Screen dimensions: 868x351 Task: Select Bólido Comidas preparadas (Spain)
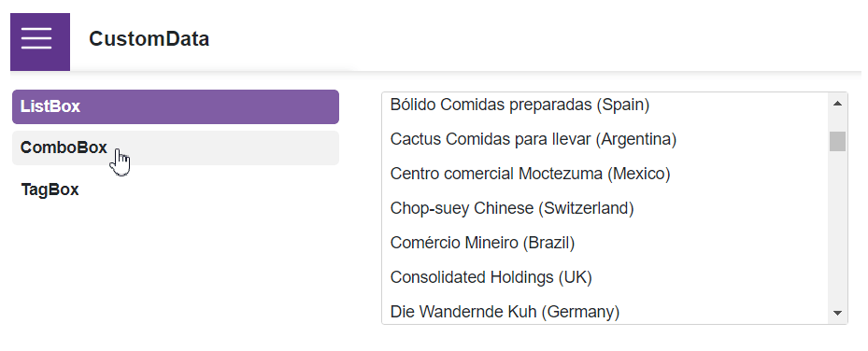click(x=605, y=105)
